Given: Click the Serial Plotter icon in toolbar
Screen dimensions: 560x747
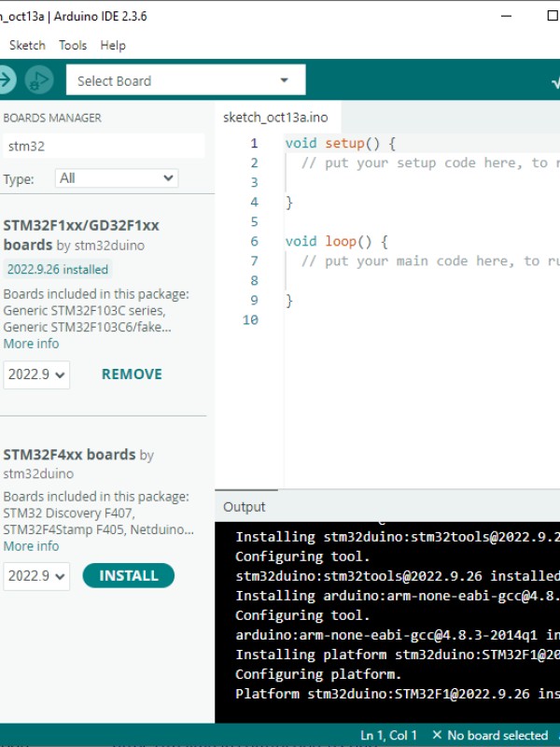Looking at the screenshot, I should (555, 81).
